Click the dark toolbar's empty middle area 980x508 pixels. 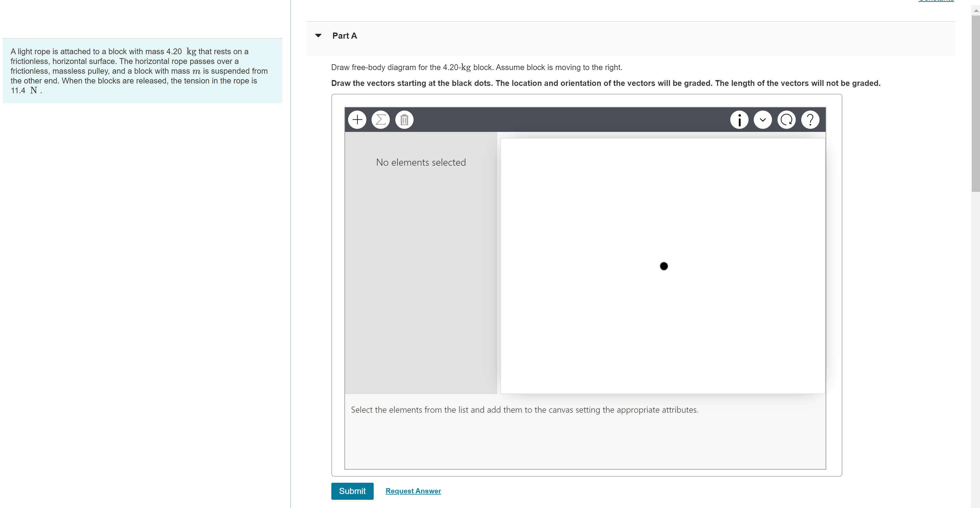coord(571,120)
